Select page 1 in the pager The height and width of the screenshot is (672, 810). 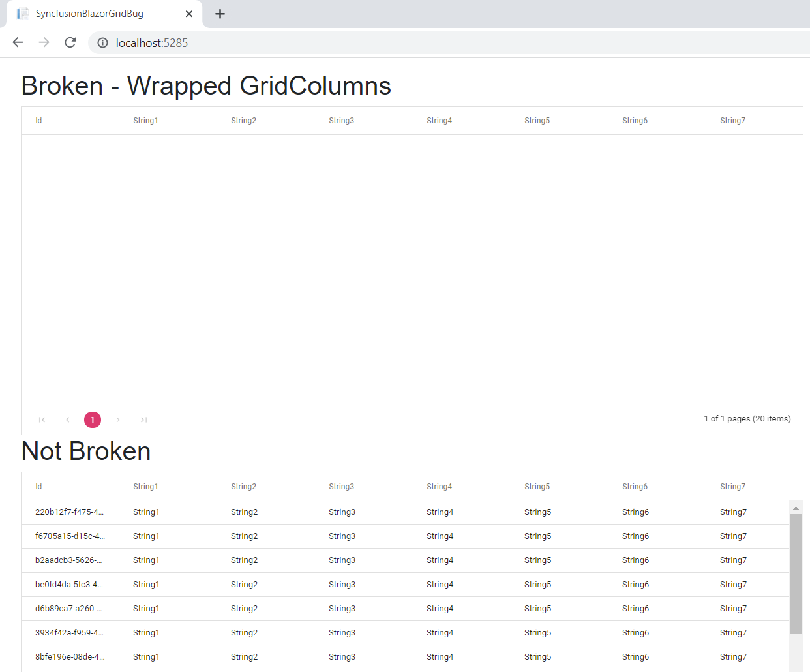(x=93, y=420)
